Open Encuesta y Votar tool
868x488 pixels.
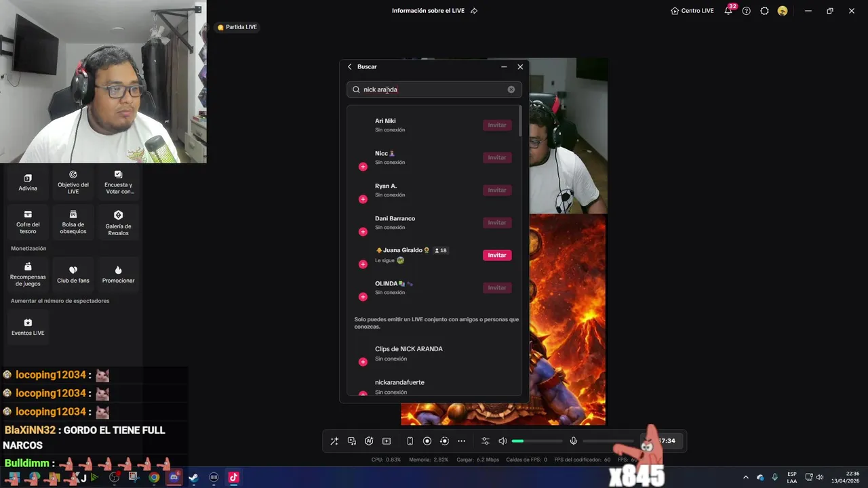(118, 182)
